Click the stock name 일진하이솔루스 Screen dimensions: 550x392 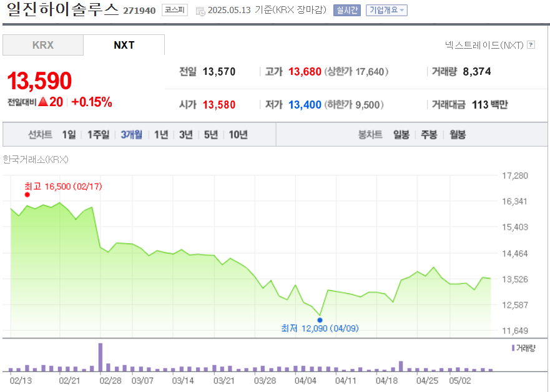click(x=62, y=9)
